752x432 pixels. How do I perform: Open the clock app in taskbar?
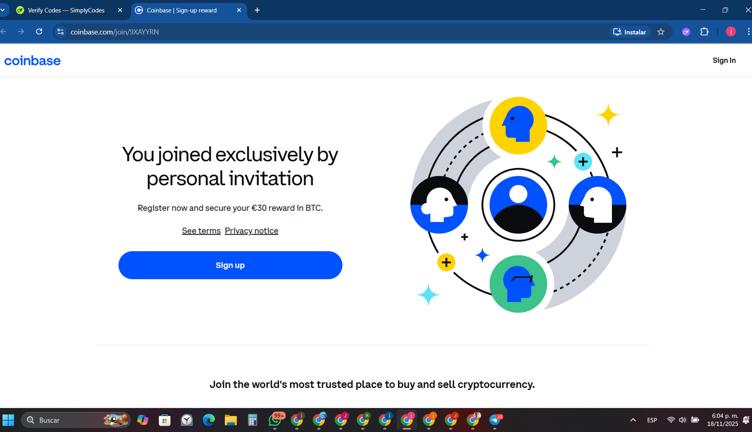pyautogui.click(x=187, y=420)
